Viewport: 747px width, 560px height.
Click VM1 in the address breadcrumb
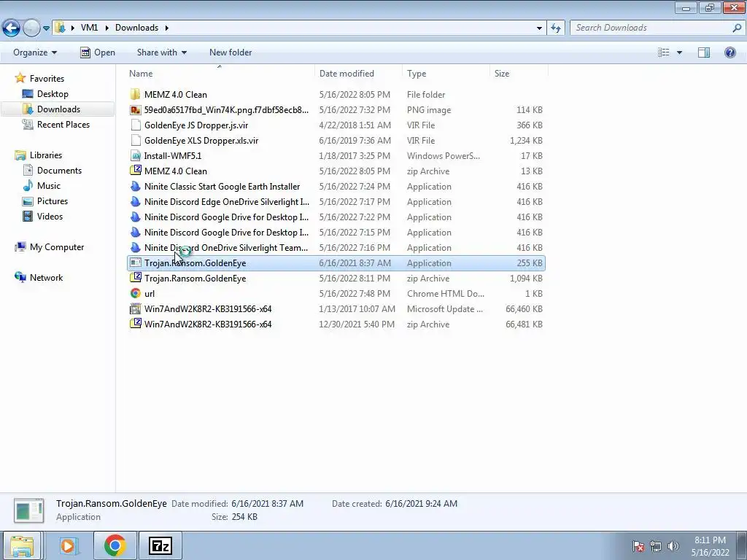(x=89, y=28)
